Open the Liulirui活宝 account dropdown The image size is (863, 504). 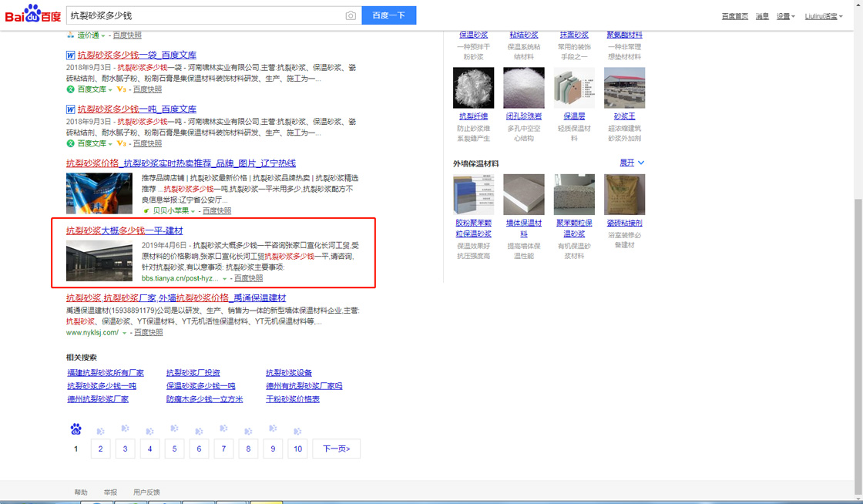[x=824, y=16]
